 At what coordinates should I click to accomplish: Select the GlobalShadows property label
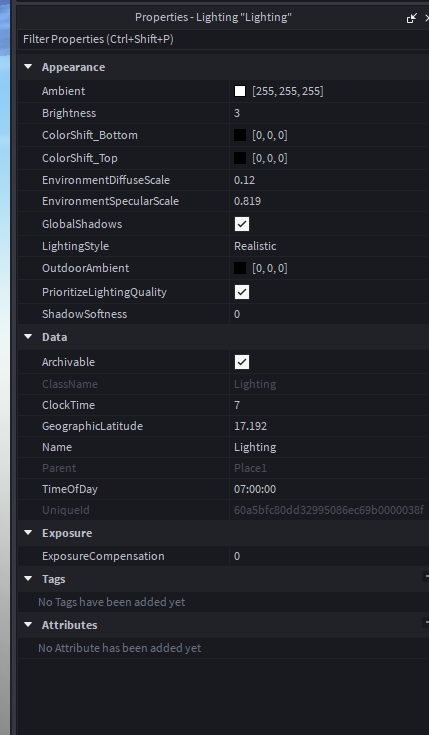82,224
